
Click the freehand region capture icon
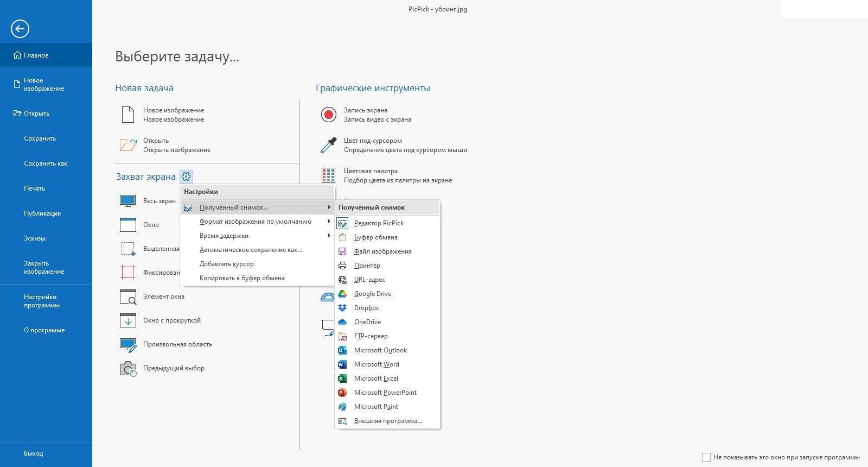128,344
